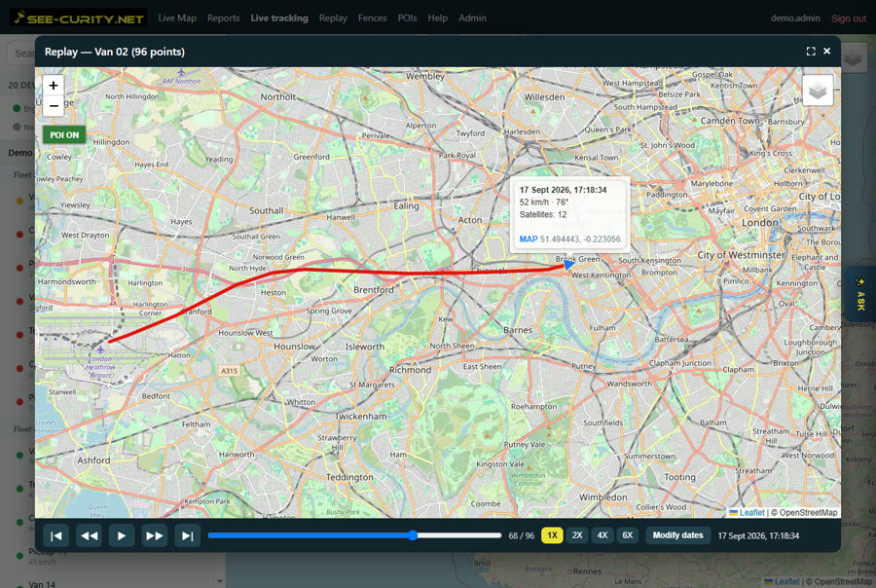Open the POIs menu
The width and height of the screenshot is (876, 588).
pos(407,18)
